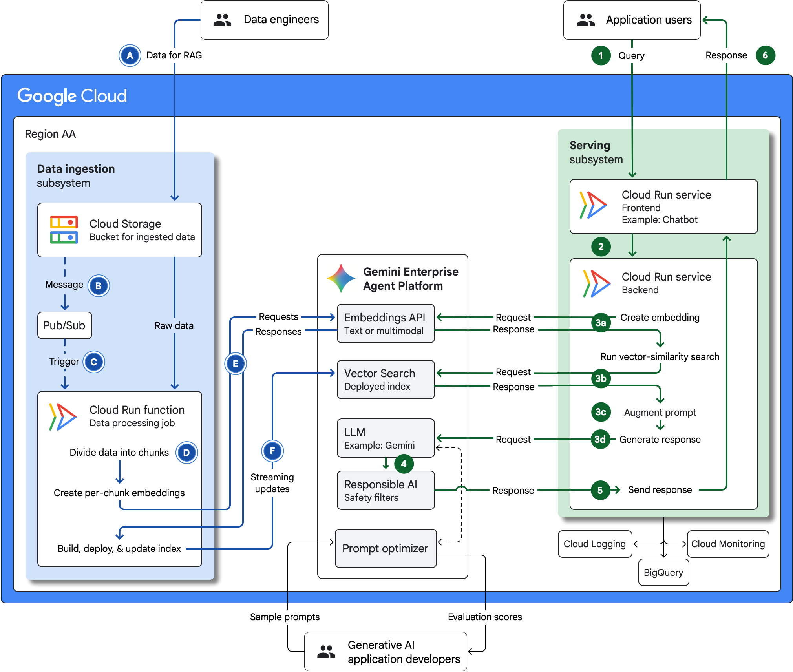Viewport: 793px width, 672px height.
Task: Select the Responsible AI Safety filters box
Action: pos(386,490)
